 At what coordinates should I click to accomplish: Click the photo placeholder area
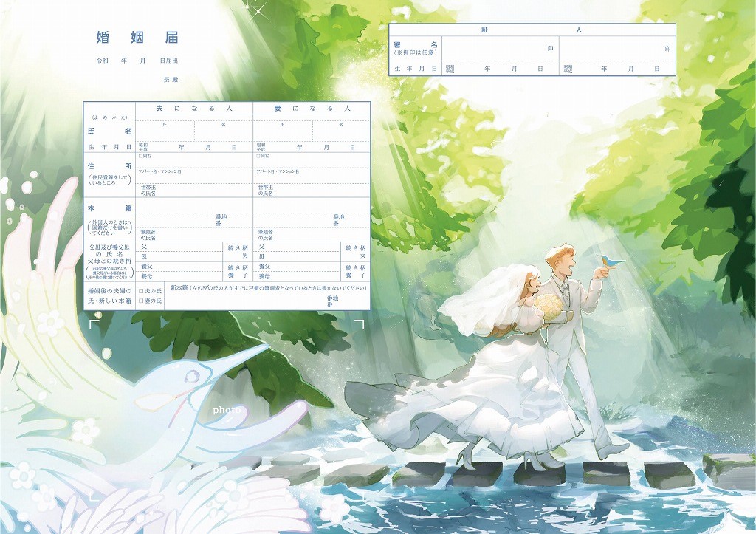[227, 410]
